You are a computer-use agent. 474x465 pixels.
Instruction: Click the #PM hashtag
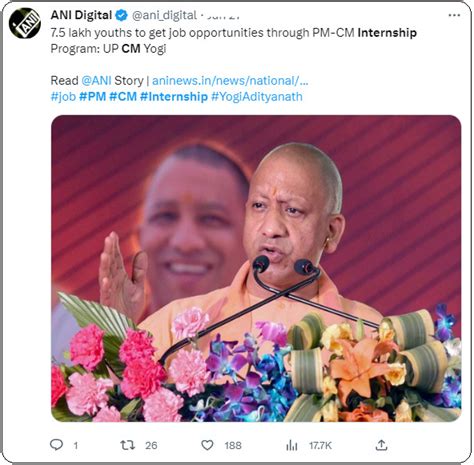click(x=92, y=97)
